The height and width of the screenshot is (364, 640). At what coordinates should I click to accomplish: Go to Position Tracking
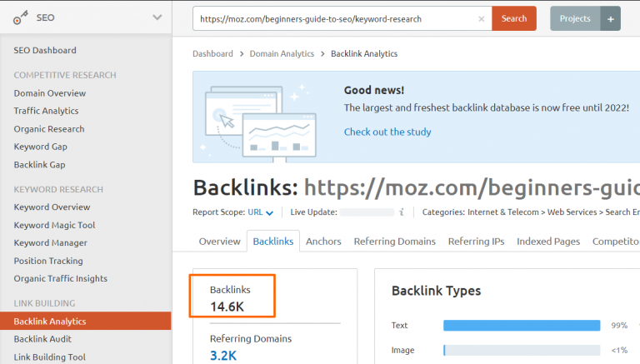point(48,261)
